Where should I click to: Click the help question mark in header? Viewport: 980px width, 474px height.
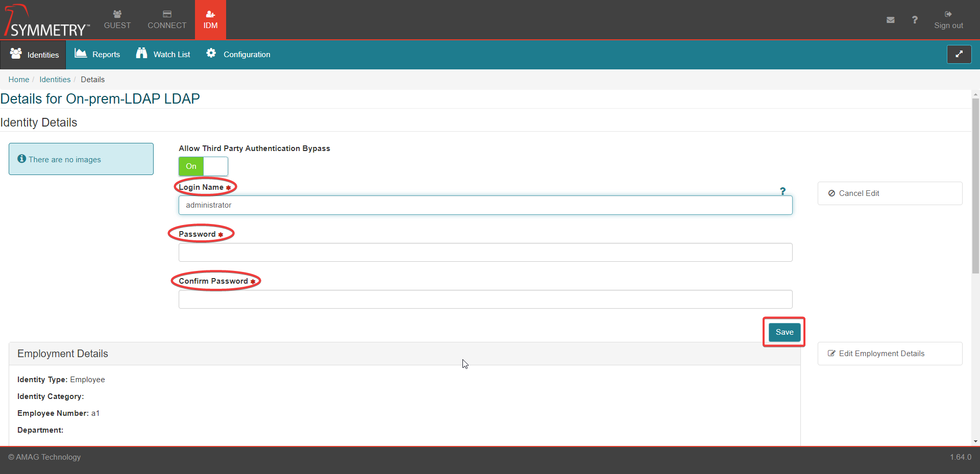tap(915, 20)
